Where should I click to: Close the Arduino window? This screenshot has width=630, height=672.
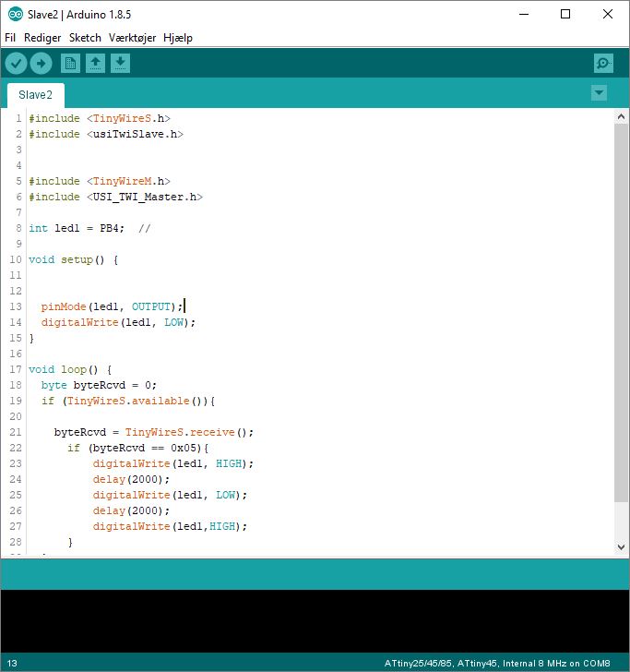[607, 14]
